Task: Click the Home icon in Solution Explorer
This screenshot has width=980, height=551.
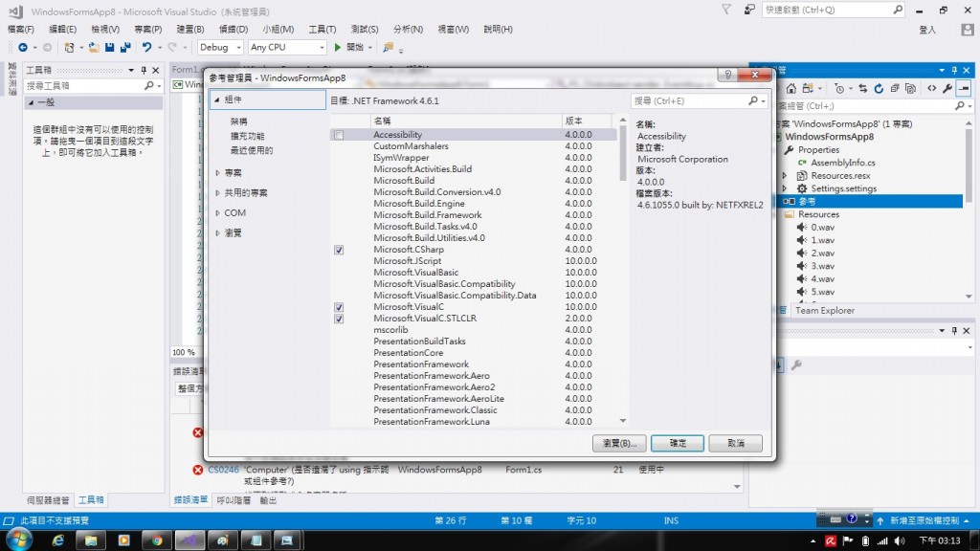Action: coord(791,89)
